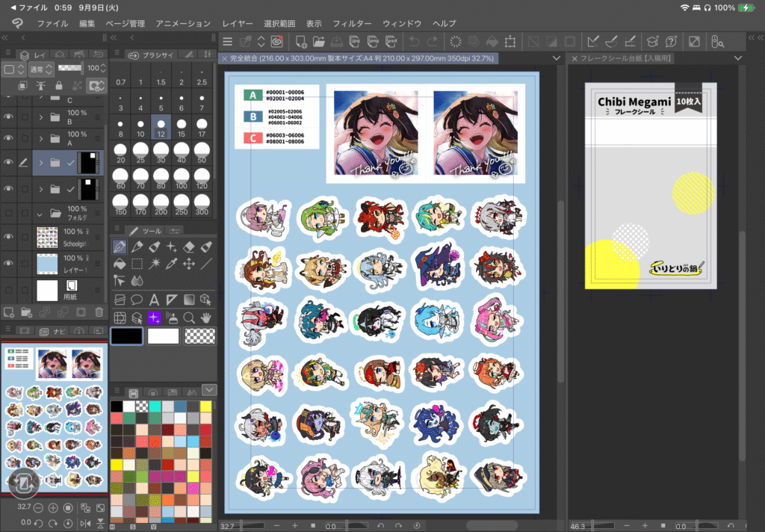Select the Gradient tool
Image resolution: width=765 pixels, height=532 pixels.
[x=189, y=300]
